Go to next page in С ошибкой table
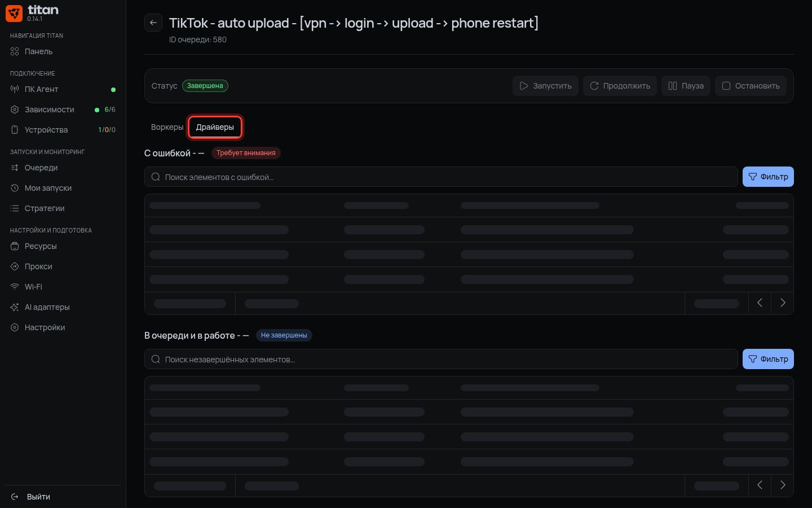812x508 pixels. point(783,303)
